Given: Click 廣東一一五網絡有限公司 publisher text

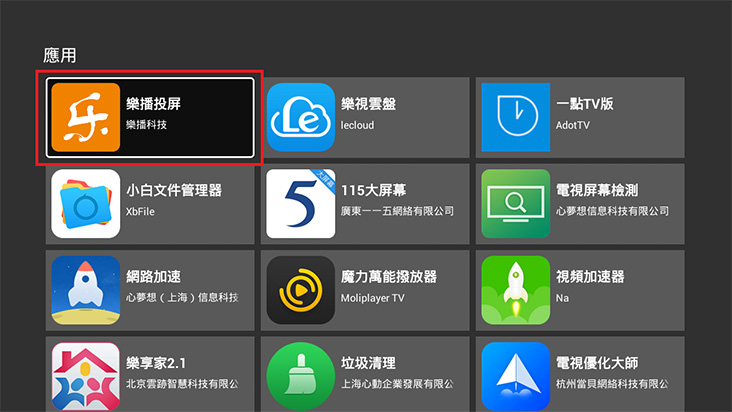Looking at the screenshot, I should coord(397,211).
